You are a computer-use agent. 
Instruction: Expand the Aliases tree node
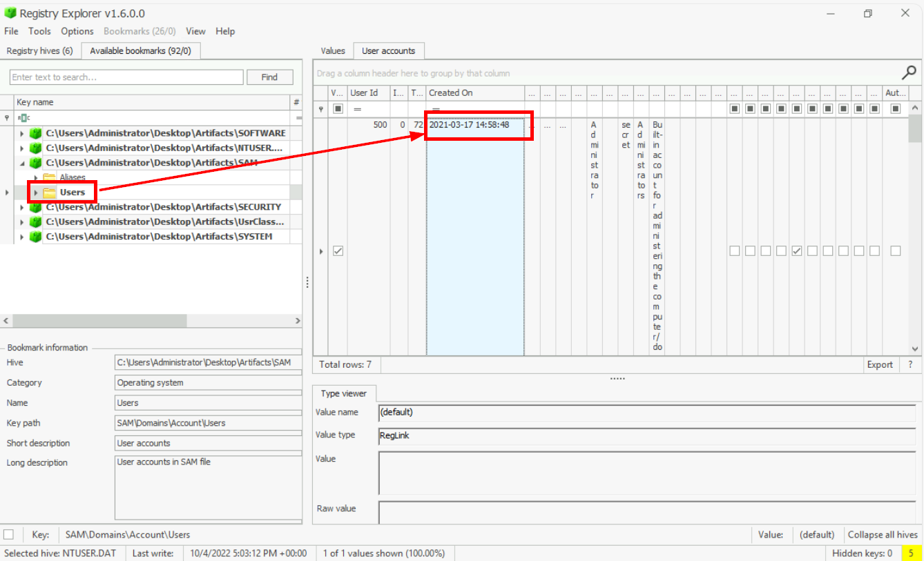(36, 178)
